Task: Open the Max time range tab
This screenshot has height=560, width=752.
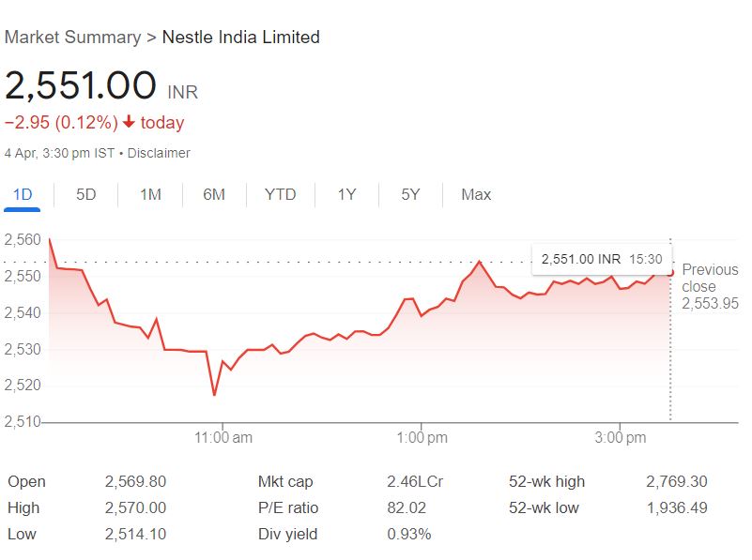Action: tap(476, 195)
